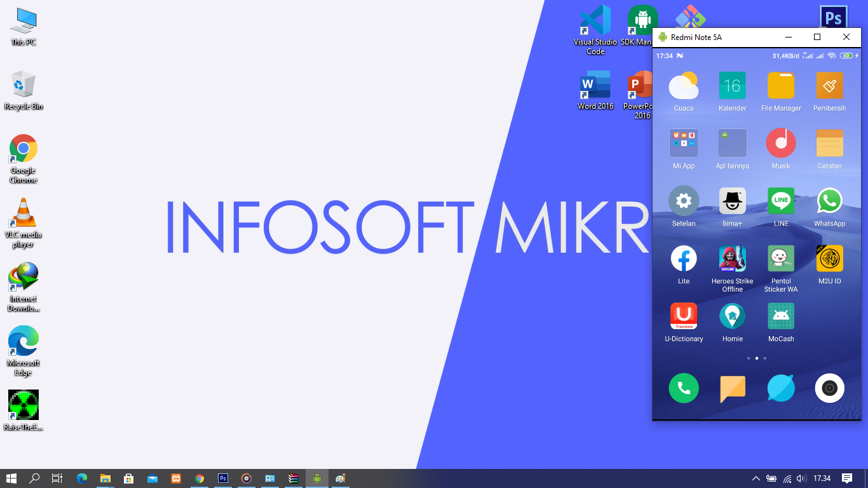Open the Catatan notes app
This screenshot has width=868, height=488.
(x=829, y=143)
